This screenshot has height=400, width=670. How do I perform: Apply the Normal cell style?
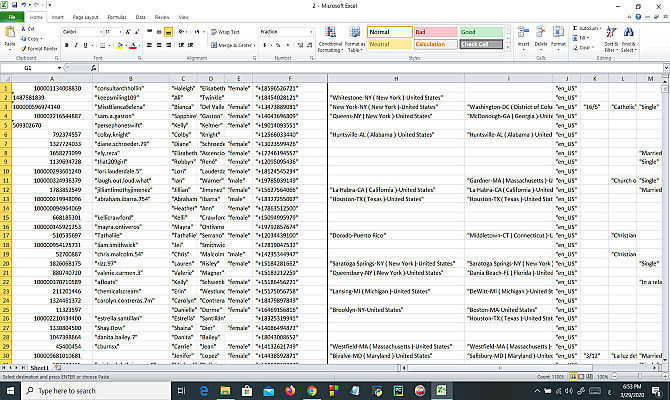390,32
